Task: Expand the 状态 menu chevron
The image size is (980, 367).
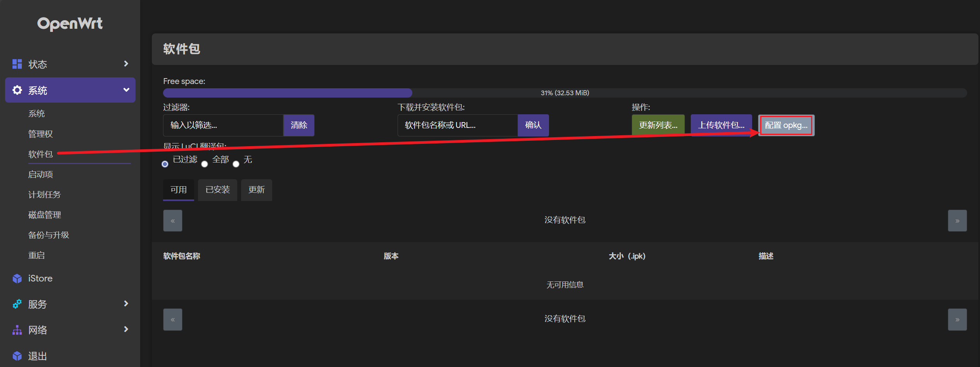Action: pyautogui.click(x=126, y=64)
